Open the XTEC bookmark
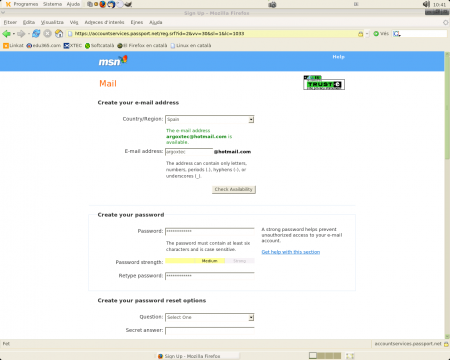Screen dimensions: 450x360 [x=73, y=46]
